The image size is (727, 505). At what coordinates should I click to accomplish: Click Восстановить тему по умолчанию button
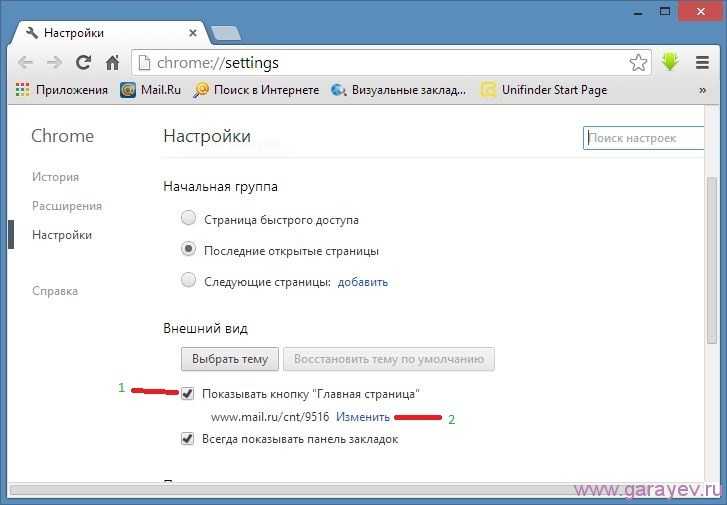point(389,359)
